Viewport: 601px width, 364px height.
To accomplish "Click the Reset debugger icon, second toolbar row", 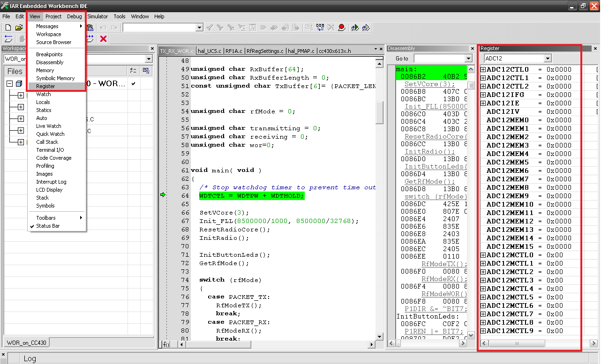I will (8, 38).
